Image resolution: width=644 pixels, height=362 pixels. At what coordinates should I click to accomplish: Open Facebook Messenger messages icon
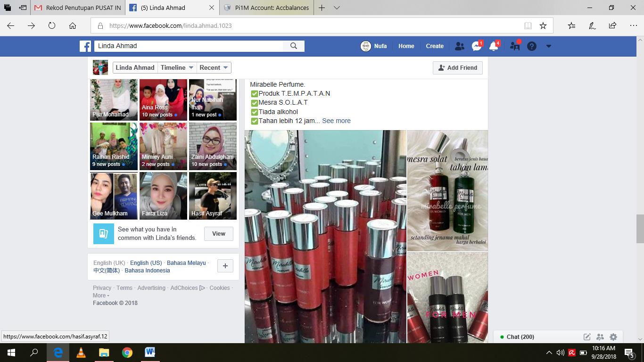(477, 46)
